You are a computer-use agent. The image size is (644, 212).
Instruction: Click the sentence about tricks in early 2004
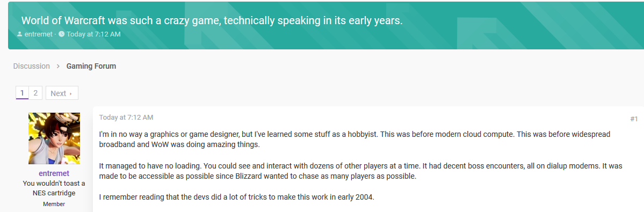pyautogui.click(x=236, y=197)
